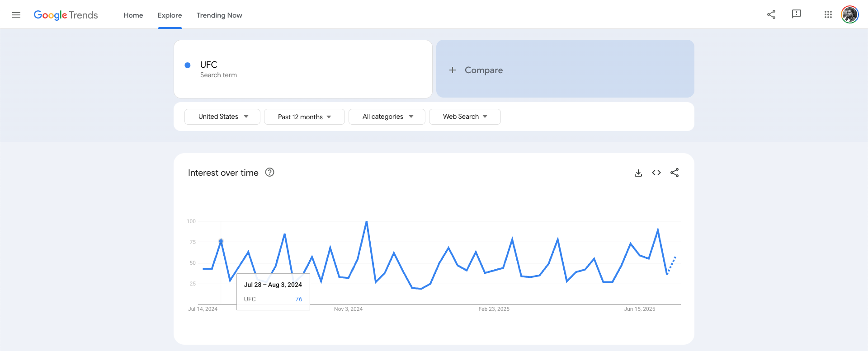This screenshot has height=351, width=868.
Task: Switch to the Trending Now tab
Action: (219, 15)
